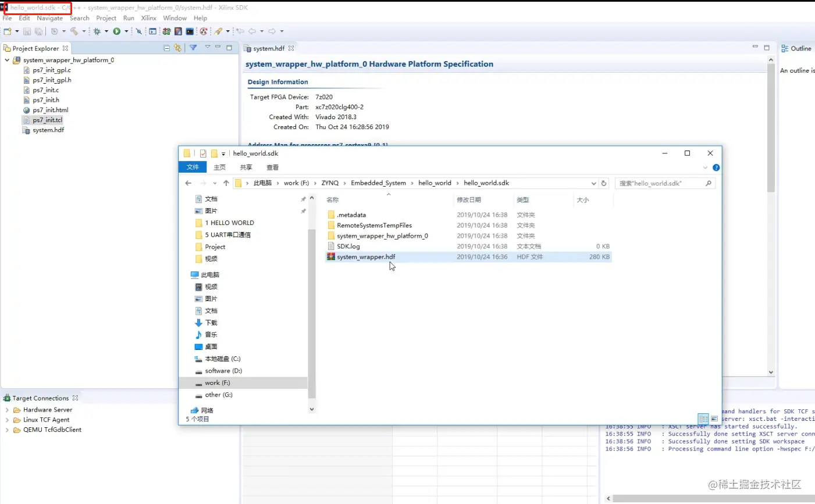The width and height of the screenshot is (815, 504).
Task: Open the Project Explorer view menu triangle
Action: coord(207,47)
